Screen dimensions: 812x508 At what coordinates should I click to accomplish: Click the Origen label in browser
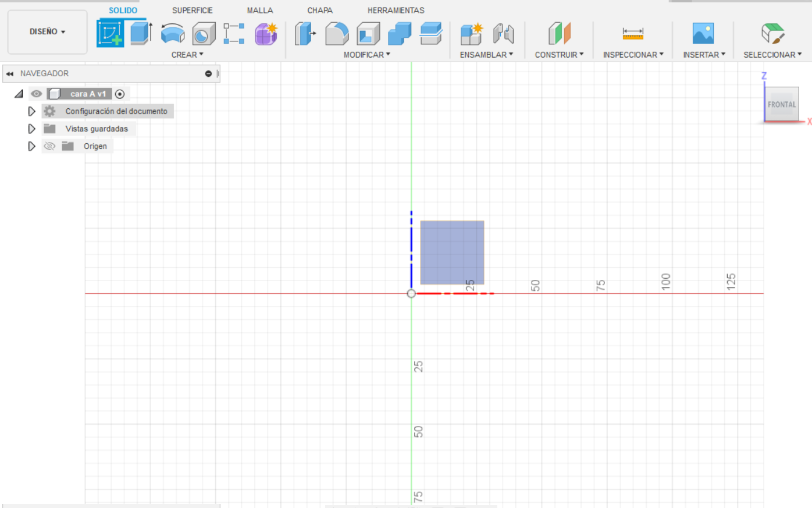click(x=95, y=146)
